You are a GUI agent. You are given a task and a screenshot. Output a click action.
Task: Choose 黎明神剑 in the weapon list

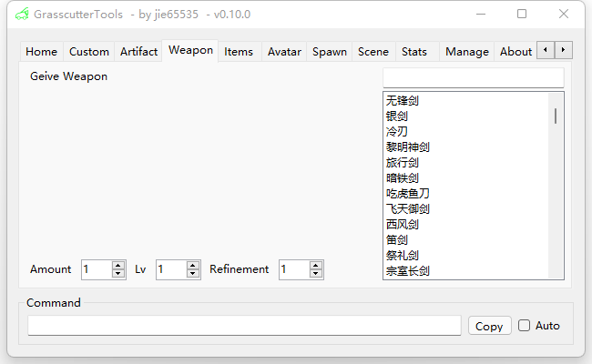pyautogui.click(x=408, y=147)
